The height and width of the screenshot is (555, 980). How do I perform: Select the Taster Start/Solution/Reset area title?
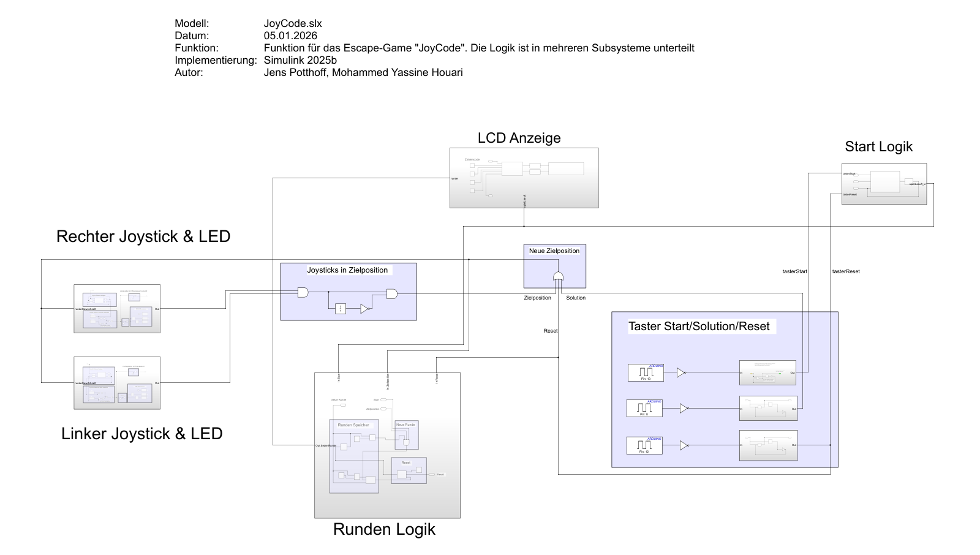(x=698, y=327)
